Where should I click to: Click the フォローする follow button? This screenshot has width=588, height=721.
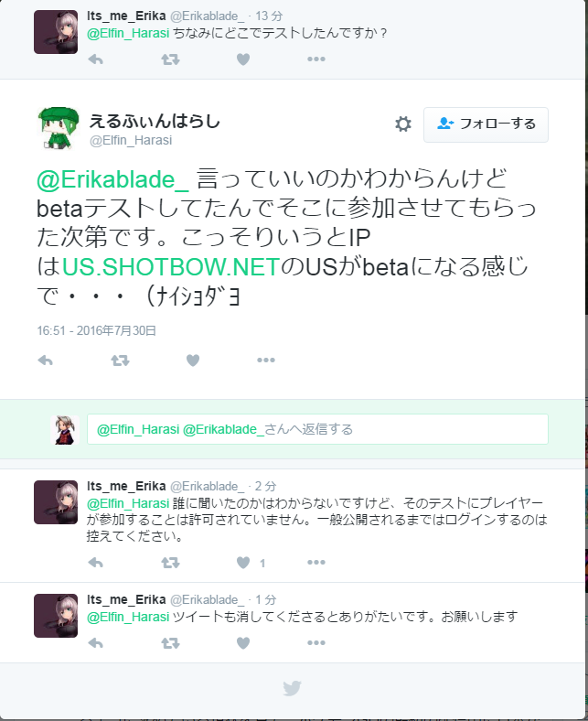click(x=486, y=124)
